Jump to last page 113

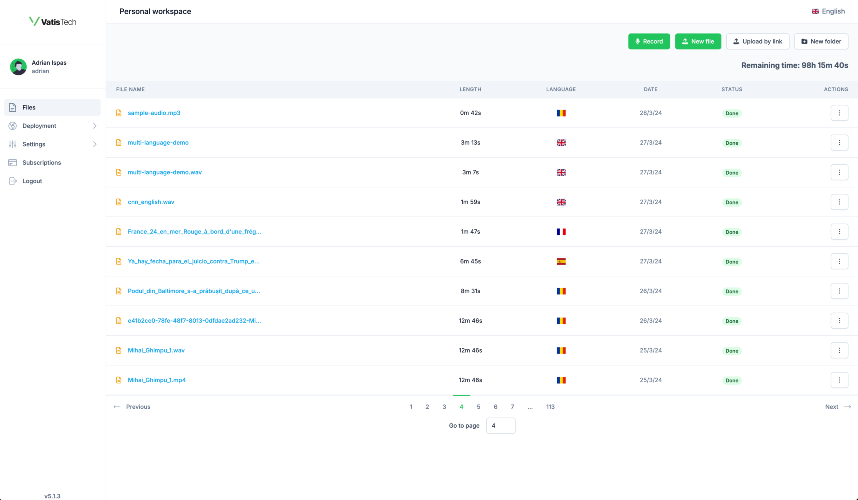pos(550,407)
